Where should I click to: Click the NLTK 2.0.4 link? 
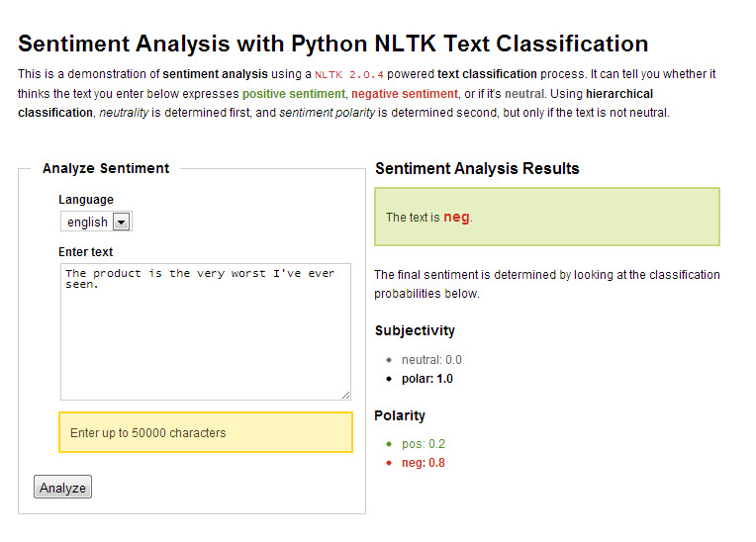[x=349, y=74]
